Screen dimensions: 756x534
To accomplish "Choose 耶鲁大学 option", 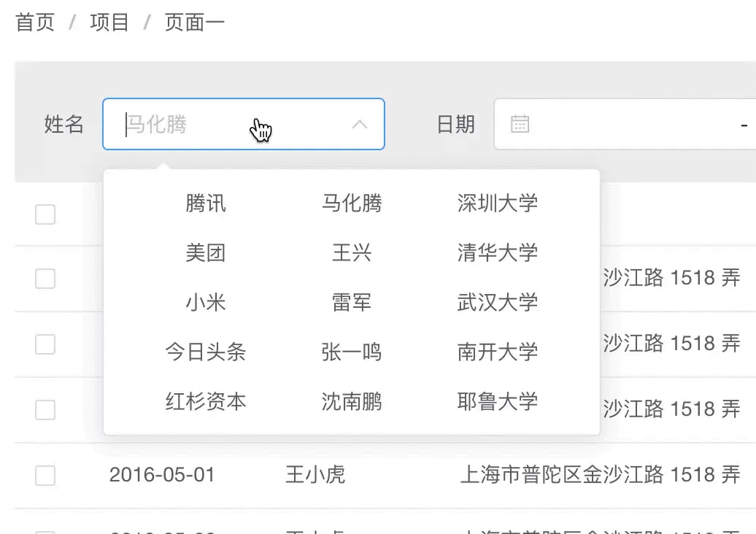I will tap(497, 401).
